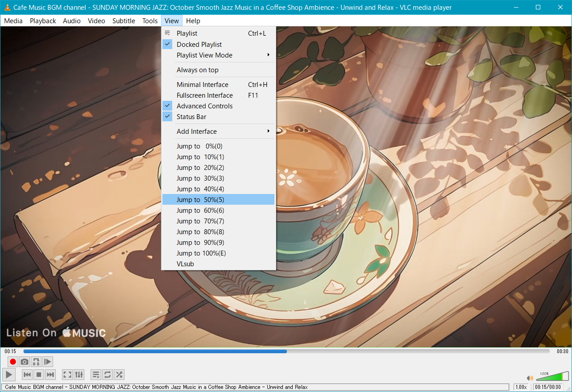Select Jump to 70%(7)
572x392 pixels.
[x=218, y=221]
